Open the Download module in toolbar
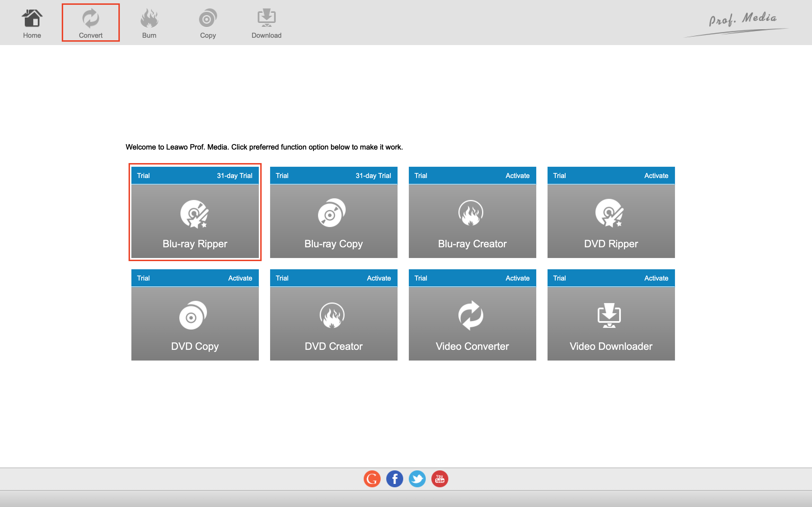Image resolution: width=812 pixels, height=507 pixels. click(x=266, y=23)
